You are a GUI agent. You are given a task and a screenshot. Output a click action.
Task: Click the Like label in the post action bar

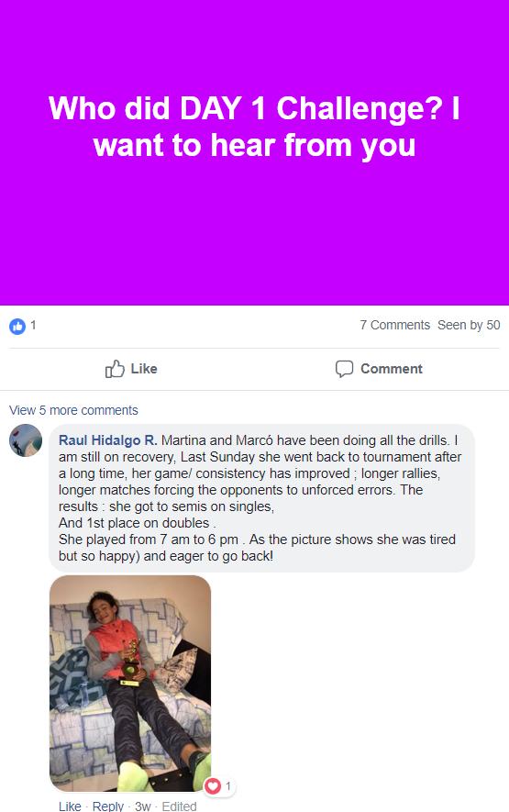pos(144,369)
